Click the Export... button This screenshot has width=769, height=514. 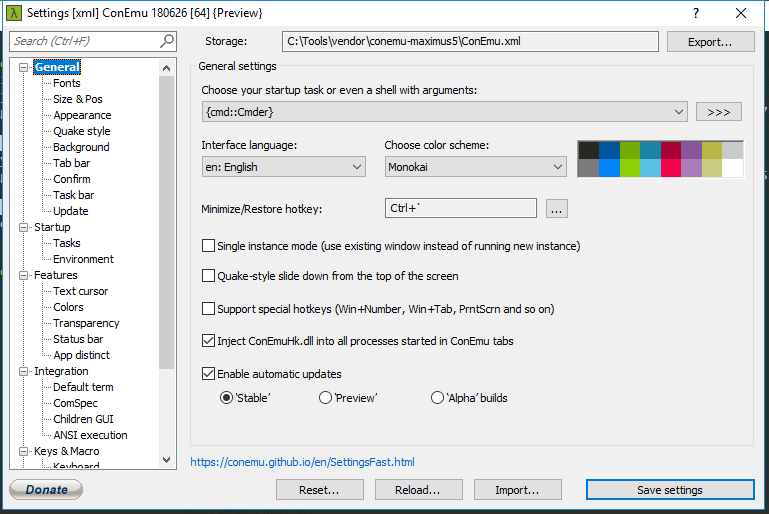pos(710,42)
